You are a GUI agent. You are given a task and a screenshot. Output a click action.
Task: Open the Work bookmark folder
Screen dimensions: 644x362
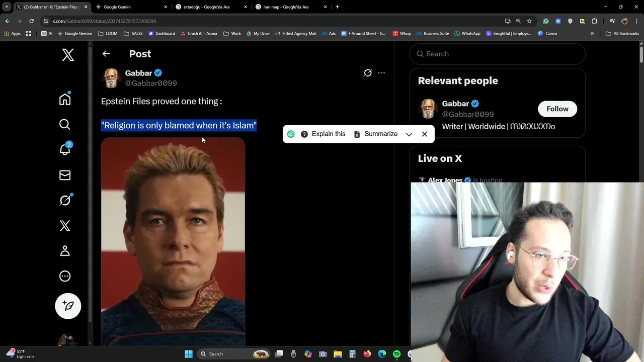(x=232, y=34)
